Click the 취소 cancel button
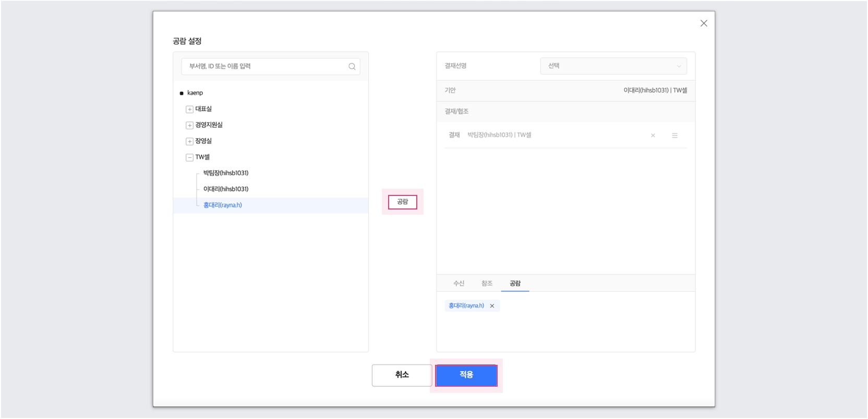Image resolution: width=868 pixels, height=419 pixels. tap(402, 375)
